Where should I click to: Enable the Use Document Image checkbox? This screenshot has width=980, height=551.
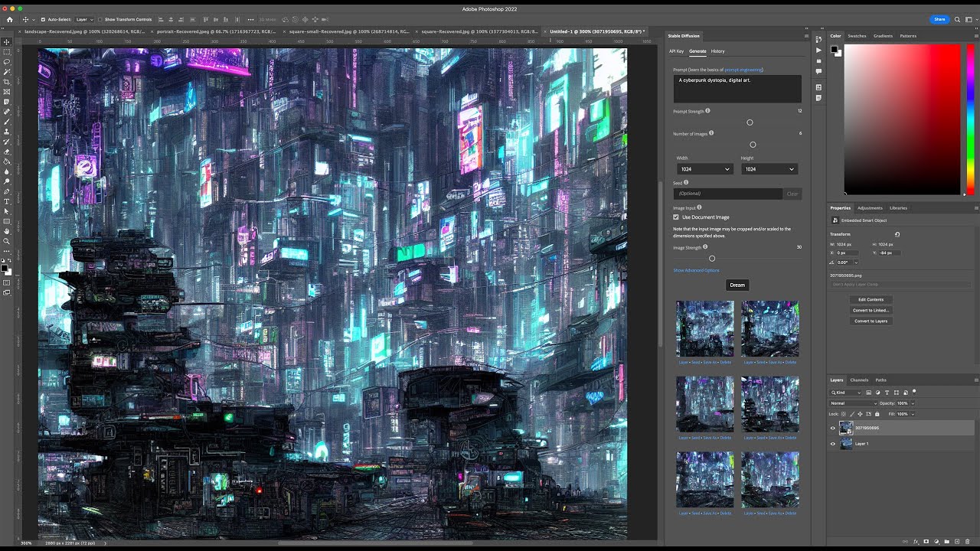(x=675, y=217)
